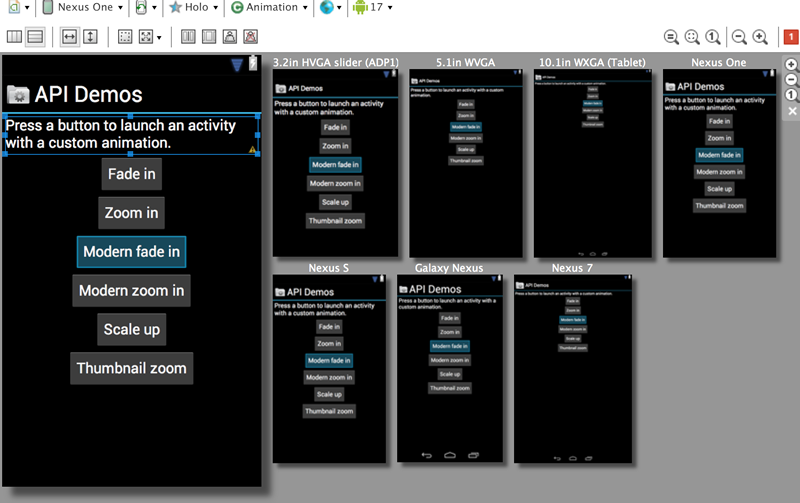Click the top toolbar zoom to 100% icon
Viewport: 800px width, 503px height.
tap(713, 37)
